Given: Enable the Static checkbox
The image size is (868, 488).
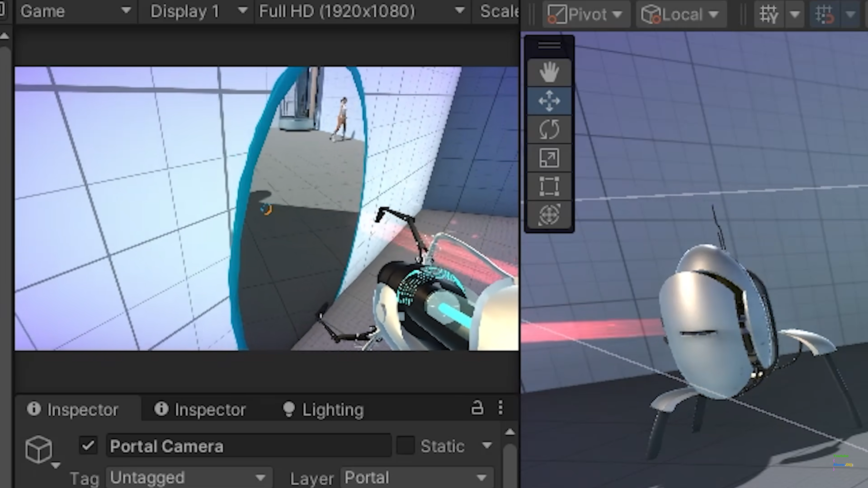Looking at the screenshot, I should click(406, 446).
